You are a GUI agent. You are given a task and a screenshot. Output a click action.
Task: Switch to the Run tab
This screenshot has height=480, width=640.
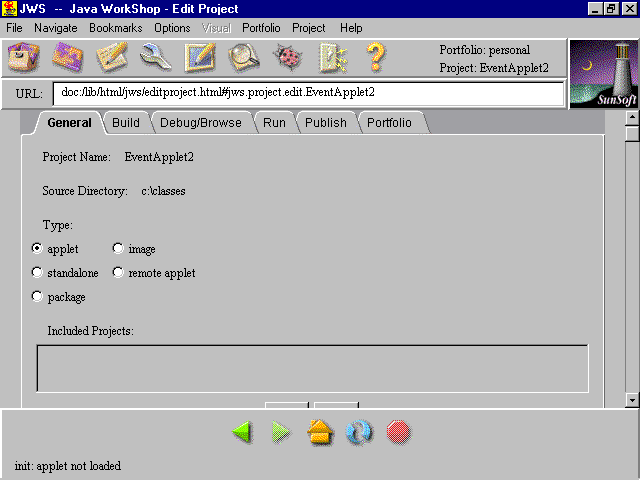point(274,122)
